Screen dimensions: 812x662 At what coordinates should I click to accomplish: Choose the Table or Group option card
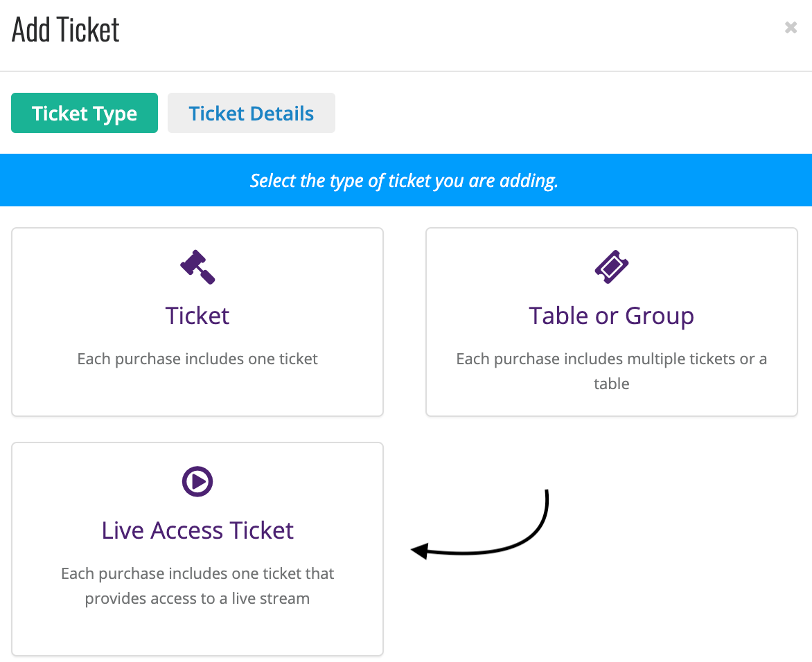(x=612, y=322)
